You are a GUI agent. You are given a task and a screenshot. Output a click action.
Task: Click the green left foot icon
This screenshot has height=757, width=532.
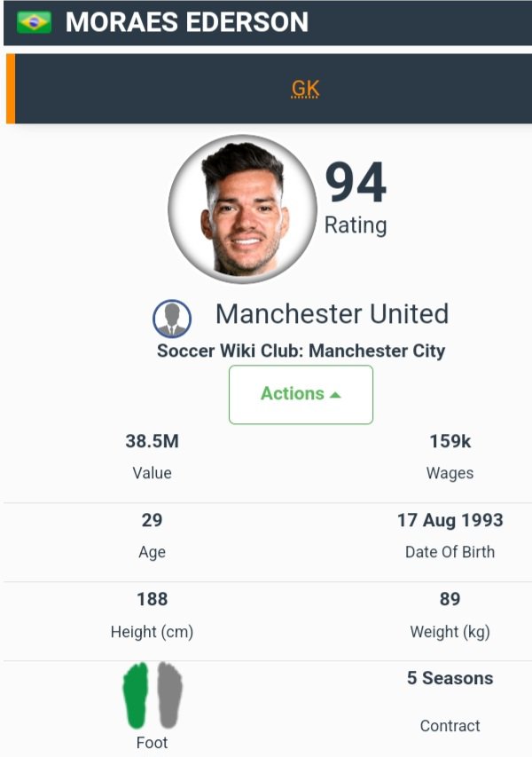[x=137, y=694]
